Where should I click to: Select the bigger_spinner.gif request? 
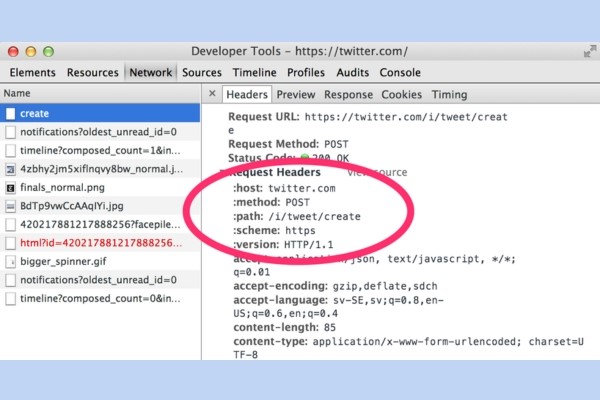[100, 261]
